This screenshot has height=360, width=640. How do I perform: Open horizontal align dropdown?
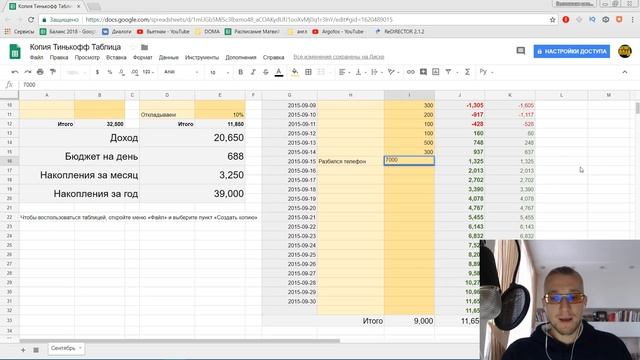pos(344,72)
